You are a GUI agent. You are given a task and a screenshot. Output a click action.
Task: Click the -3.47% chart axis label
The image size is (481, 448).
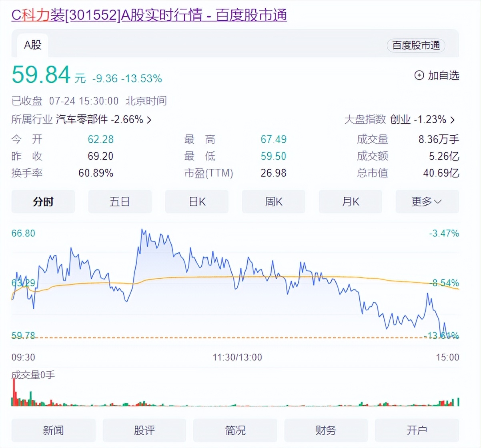(444, 233)
